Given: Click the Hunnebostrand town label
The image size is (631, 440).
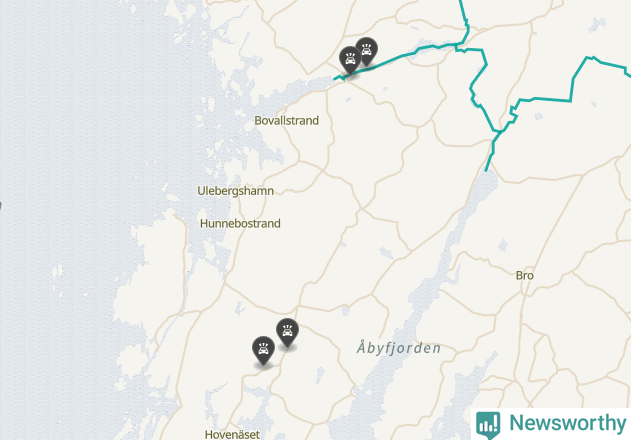Looking at the screenshot, I should point(240,223).
